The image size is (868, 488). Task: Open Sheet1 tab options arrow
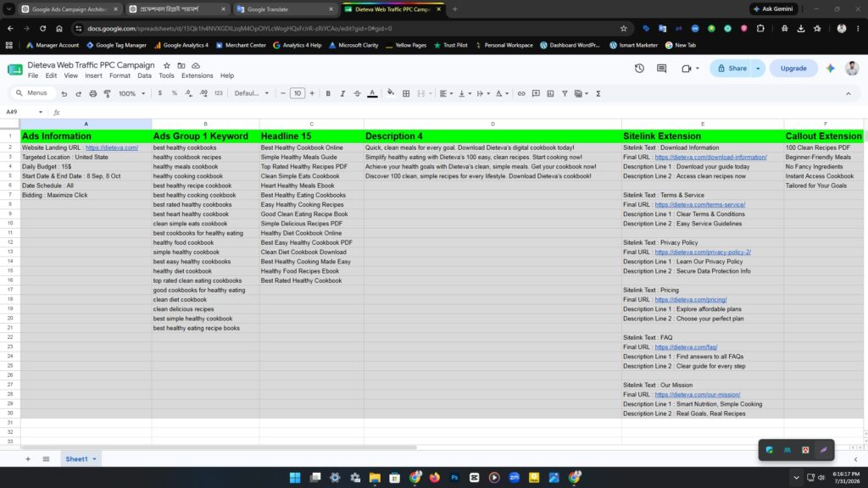(95, 458)
